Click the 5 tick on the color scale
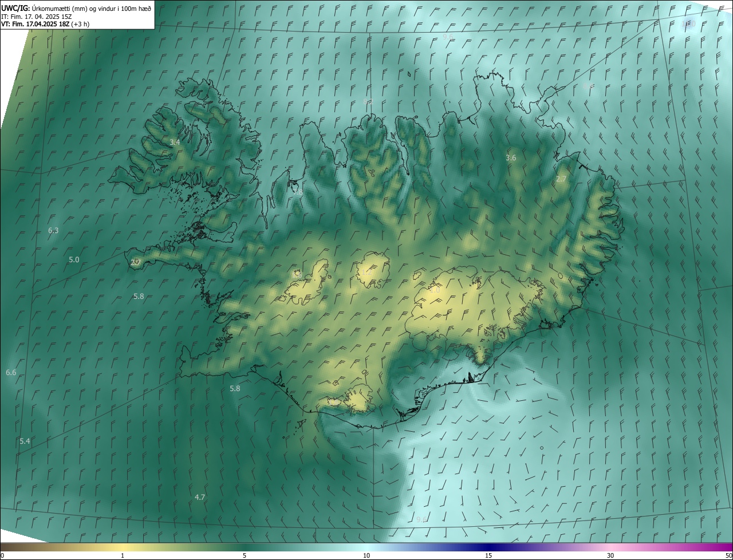The image size is (733, 560). (x=245, y=556)
